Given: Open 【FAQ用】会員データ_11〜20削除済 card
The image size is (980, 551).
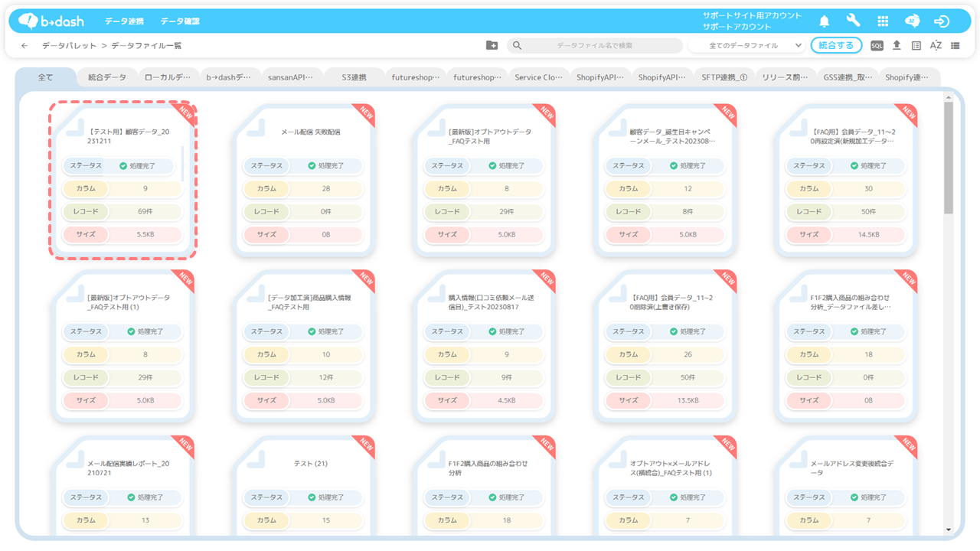Looking at the screenshot, I should click(x=665, y=345).
